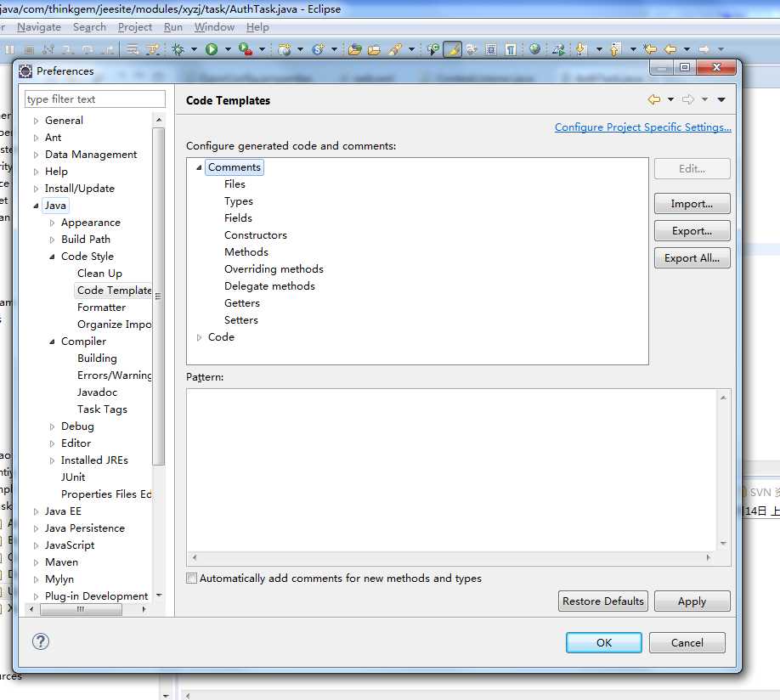Click the Run with coverage/external tools icon
This screenshot has height=700, width=780.
point(246,48)
